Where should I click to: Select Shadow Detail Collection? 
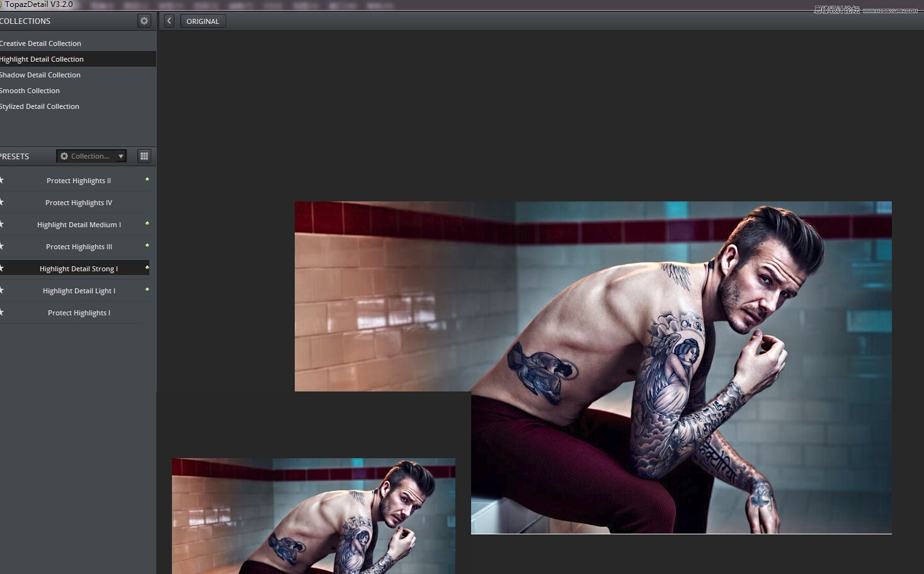coord(41,75)
